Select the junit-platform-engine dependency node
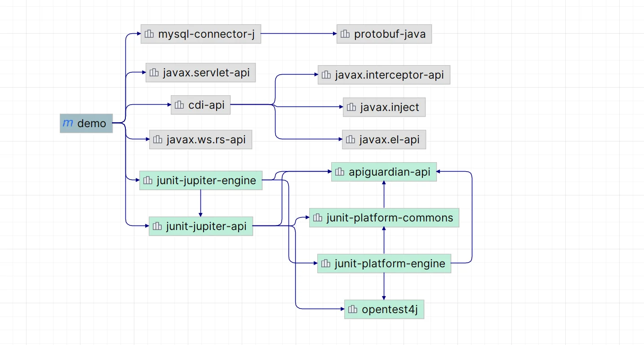This screenshot has width=644, height=345. 384,264
